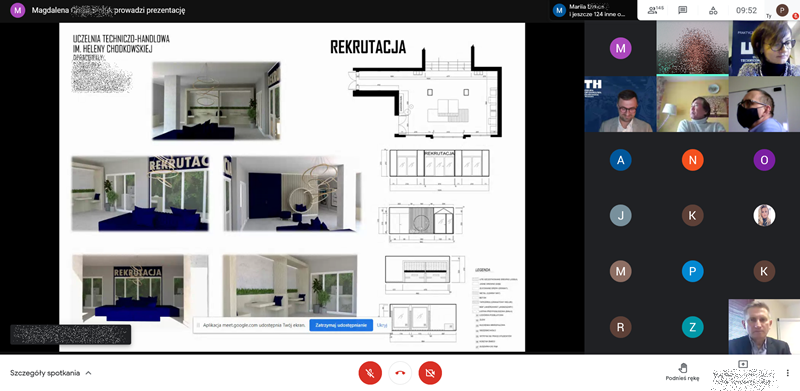Select the teal Z participant tile
Image resolution: width=800 pixels, height=391 pixels.
pyautogui.click(x=692, y=327)
